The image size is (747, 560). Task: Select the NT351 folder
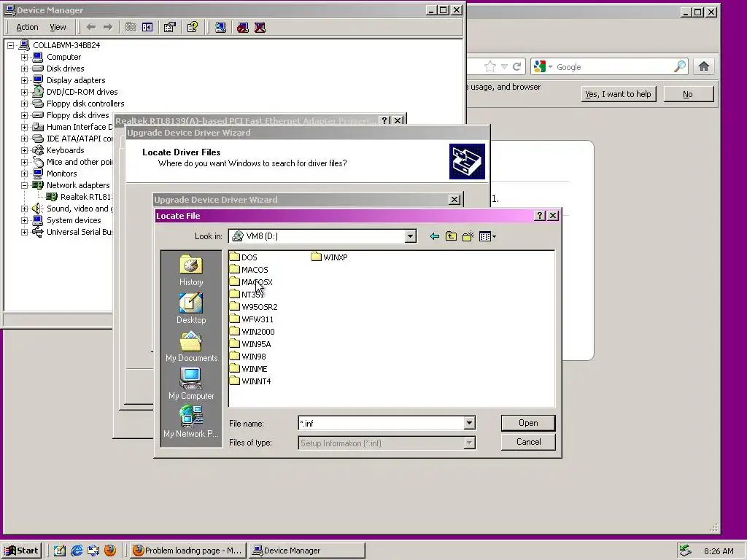coord(247,295)
